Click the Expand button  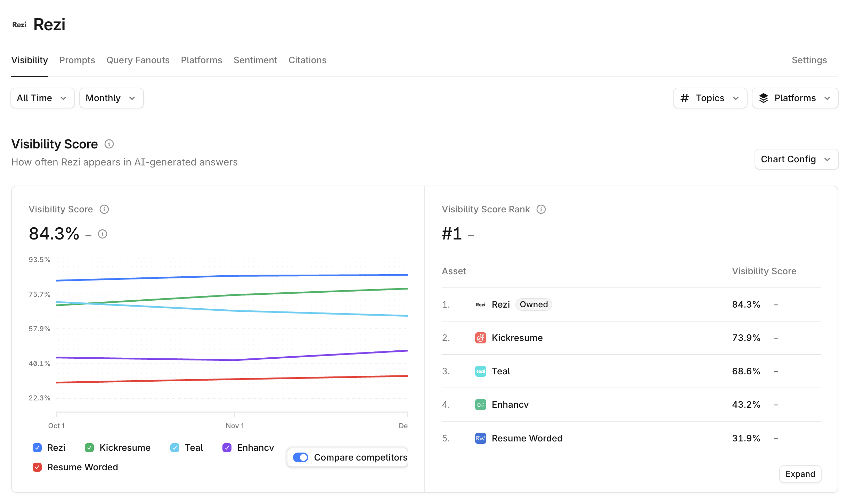[800, 474]
